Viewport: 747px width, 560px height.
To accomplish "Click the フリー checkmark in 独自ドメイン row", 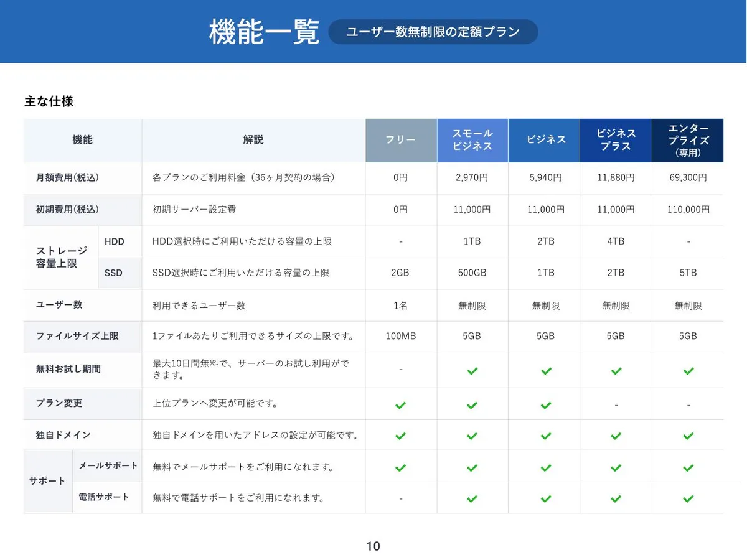I will point(401,436).
